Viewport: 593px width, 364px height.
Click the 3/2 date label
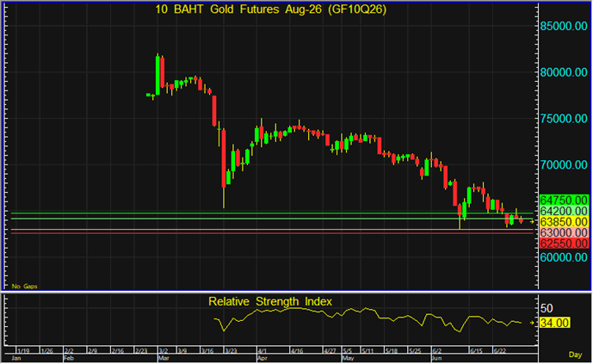tap(164, 351)
